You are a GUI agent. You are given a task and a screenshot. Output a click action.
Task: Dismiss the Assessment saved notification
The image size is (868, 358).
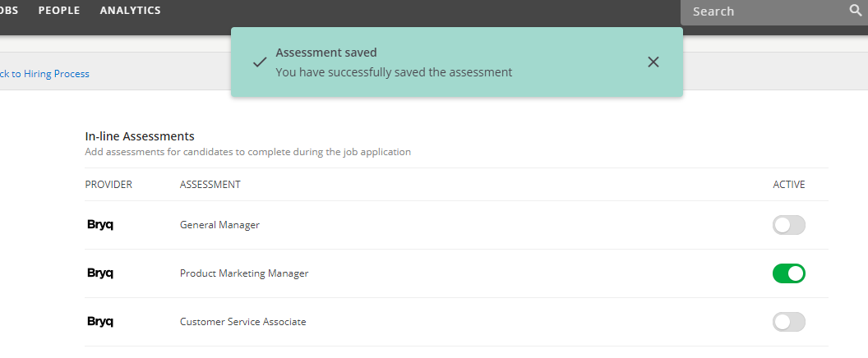point(653,62)
